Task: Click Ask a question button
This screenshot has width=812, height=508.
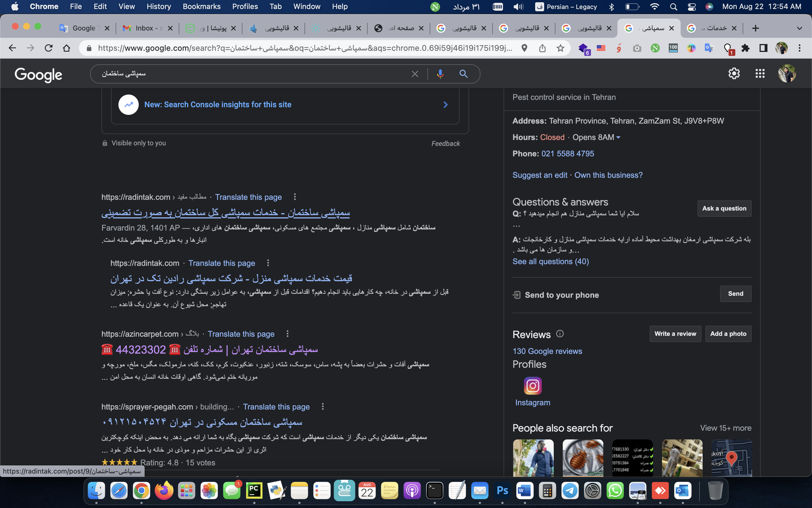Action: (x=724, y=209)
